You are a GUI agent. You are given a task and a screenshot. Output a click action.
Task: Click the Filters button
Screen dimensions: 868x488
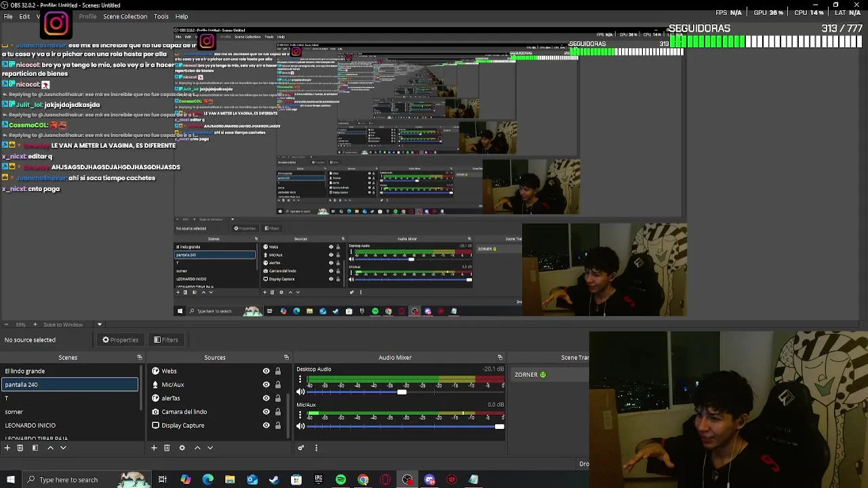tap(165, 340)
